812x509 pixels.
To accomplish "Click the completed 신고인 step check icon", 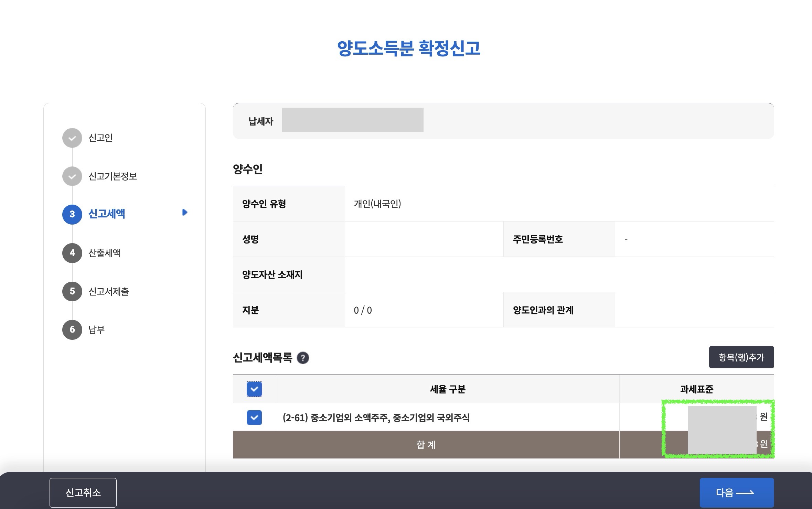I will [72, 138].
